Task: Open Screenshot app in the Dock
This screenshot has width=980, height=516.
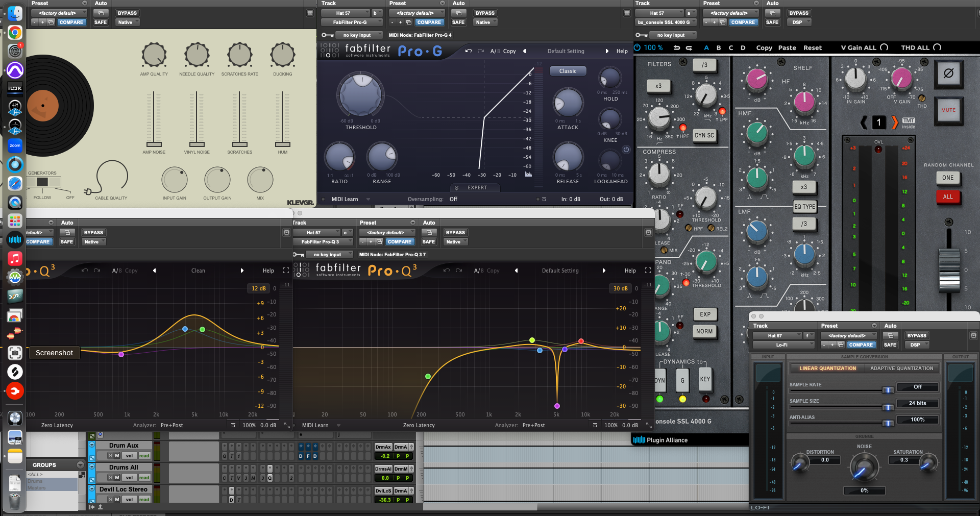Action: tap(15, 353)
